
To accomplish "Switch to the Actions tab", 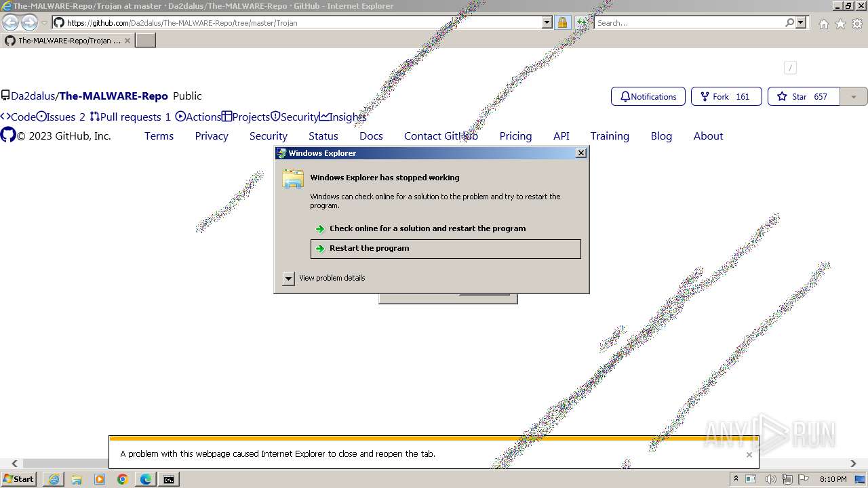I will pyautogui.click(x=198, y=117).
